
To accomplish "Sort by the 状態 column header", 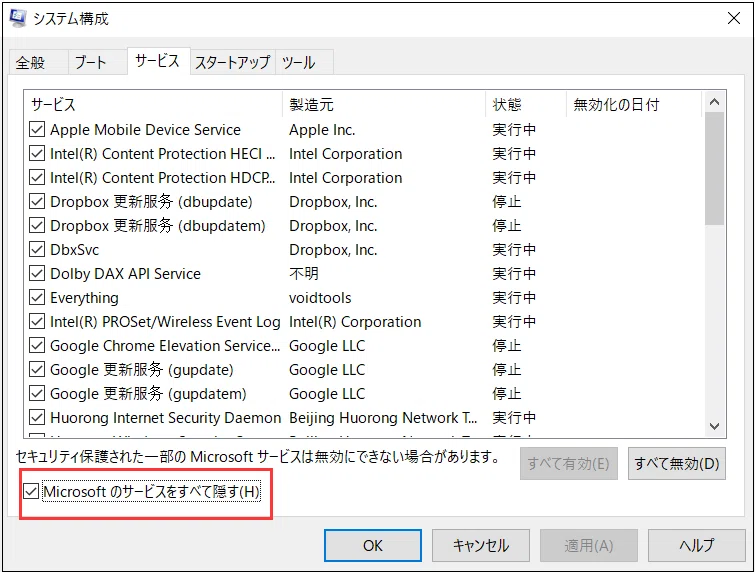I will (526, 104).
